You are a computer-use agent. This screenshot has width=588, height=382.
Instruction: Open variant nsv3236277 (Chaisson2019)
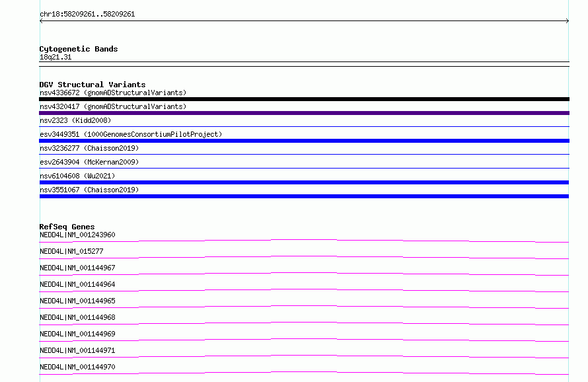89,148
